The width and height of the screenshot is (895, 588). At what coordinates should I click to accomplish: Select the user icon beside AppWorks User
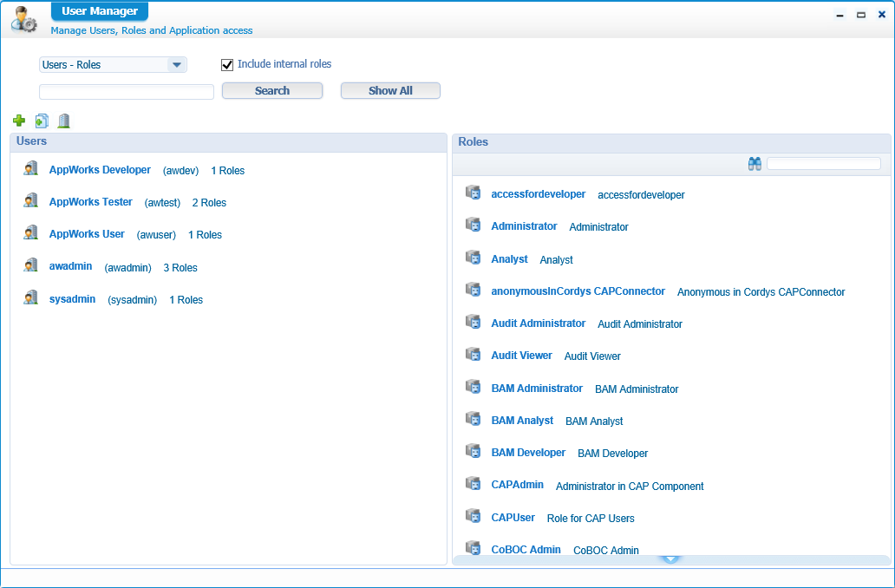coord(31,232)
